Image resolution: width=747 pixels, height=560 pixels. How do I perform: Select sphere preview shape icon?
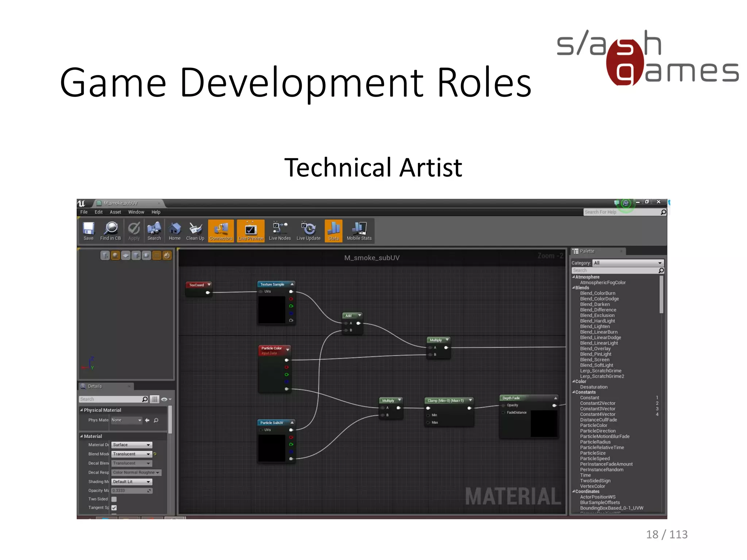click(115, 256)
